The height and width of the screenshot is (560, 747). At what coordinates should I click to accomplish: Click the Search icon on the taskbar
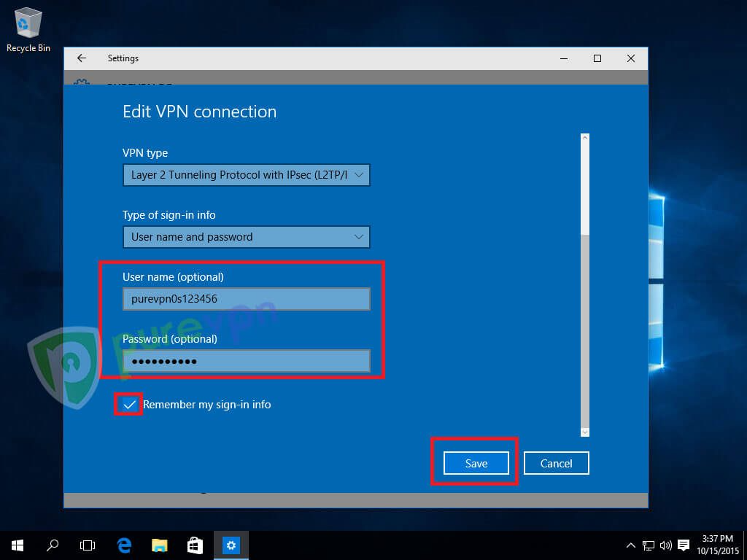click(51, 545)
